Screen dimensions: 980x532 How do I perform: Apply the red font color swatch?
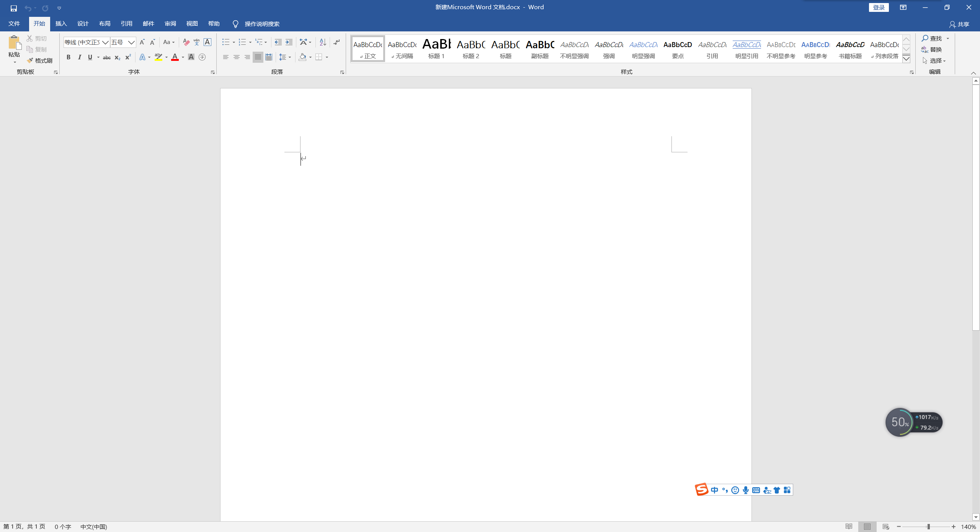(x=175, y=57)
